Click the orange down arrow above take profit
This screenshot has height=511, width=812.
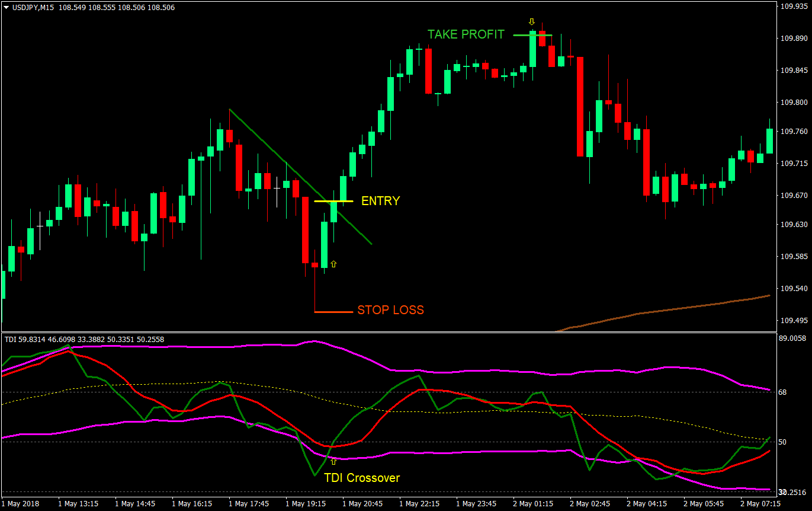click(x=531, y=21)
